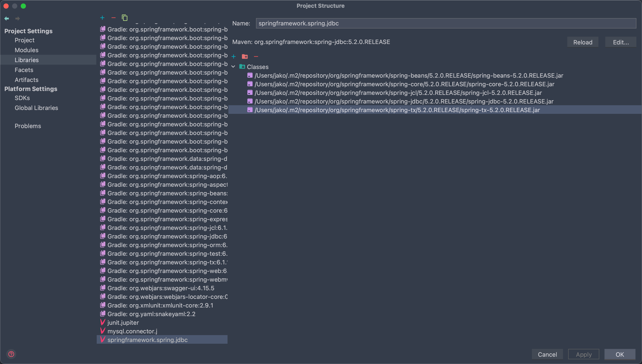642x364 pixels.
Task: Open the help question mark icon
Action: [11, 354]
